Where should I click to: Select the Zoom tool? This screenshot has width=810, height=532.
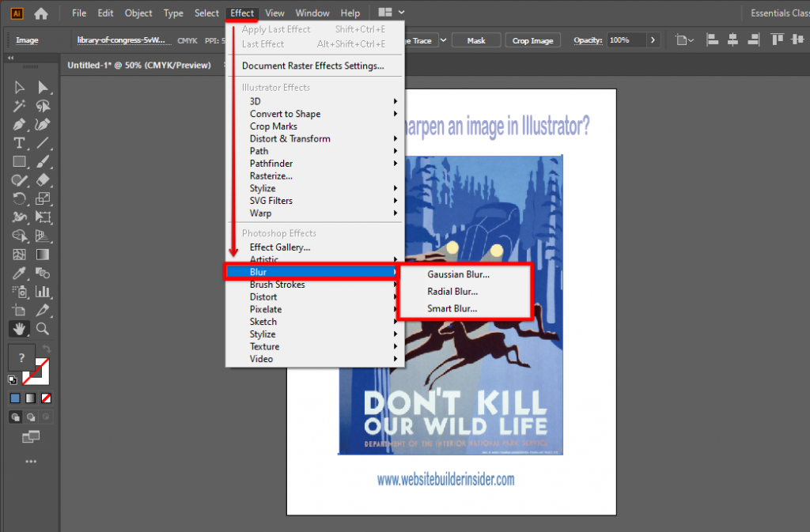tap(44, 329)
